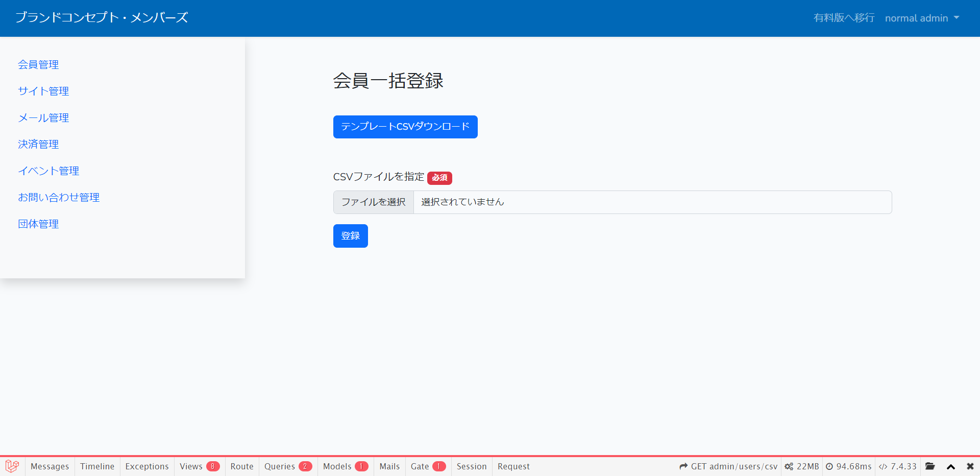Open 決済管理 in the sidebar
The width and height of the screenshot is (980, 476).
38,144
